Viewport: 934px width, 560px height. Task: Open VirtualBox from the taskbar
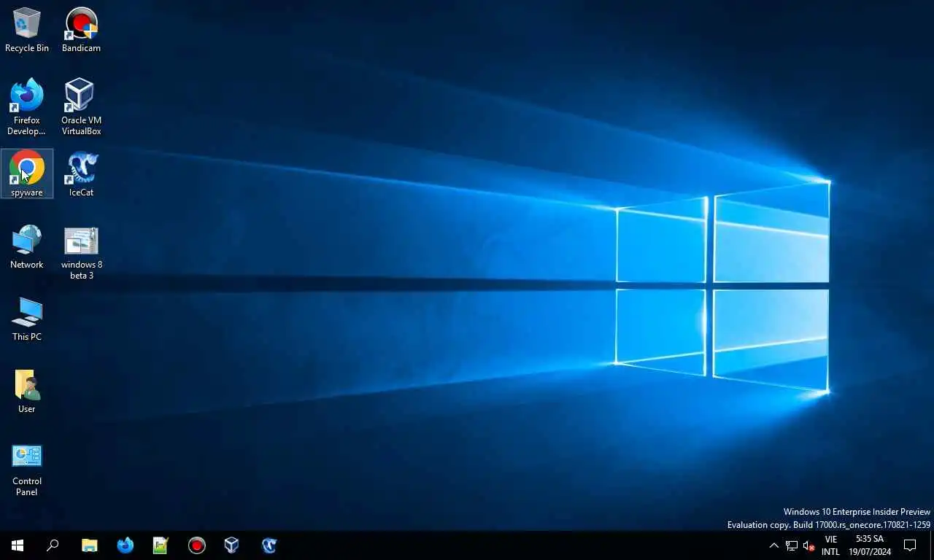(x=232, y=545)
